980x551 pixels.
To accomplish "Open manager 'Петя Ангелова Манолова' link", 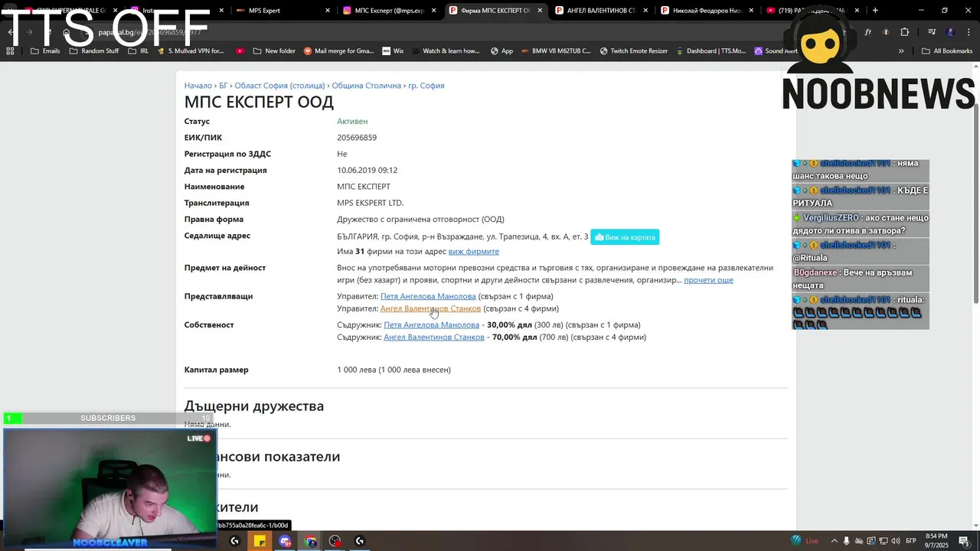I will 428,296.
